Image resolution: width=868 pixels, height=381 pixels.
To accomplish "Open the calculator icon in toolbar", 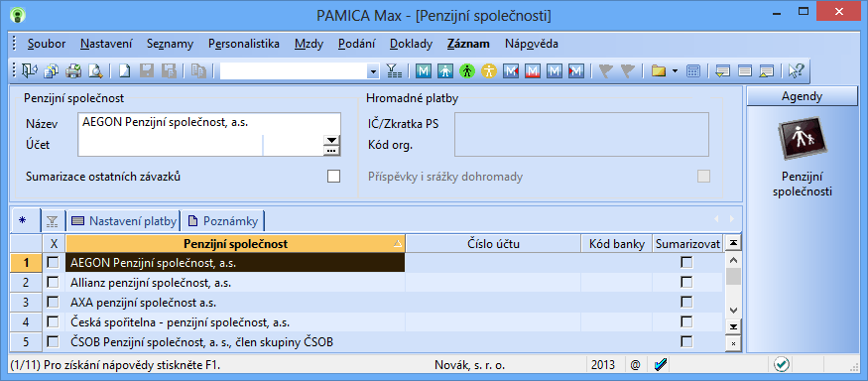I will [x=692, y=70].
